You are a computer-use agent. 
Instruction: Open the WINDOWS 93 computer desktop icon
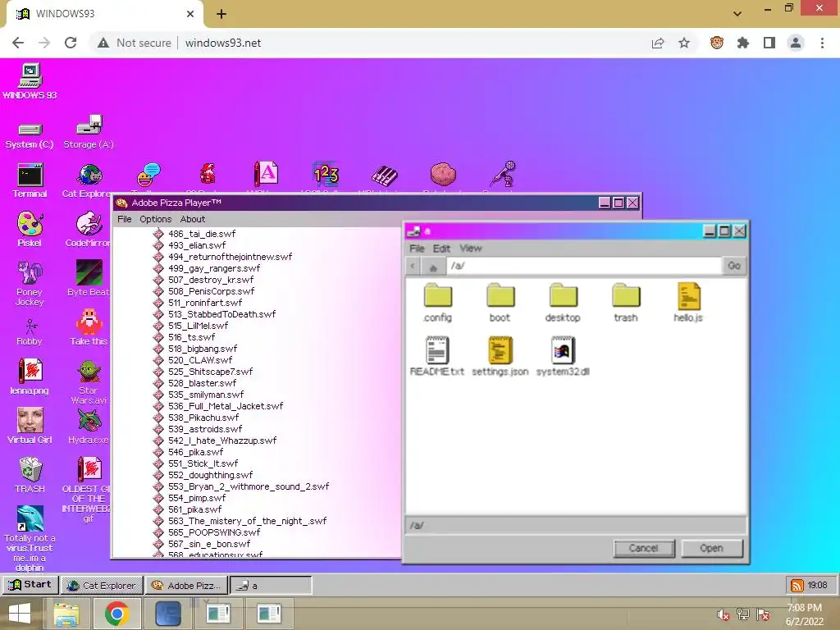30,81
